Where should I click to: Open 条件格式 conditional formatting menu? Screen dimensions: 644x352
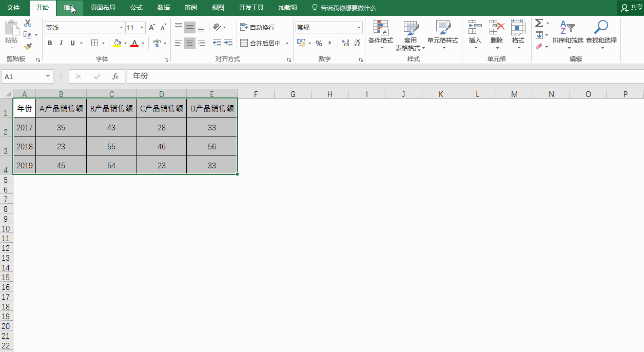coord(381,35)
